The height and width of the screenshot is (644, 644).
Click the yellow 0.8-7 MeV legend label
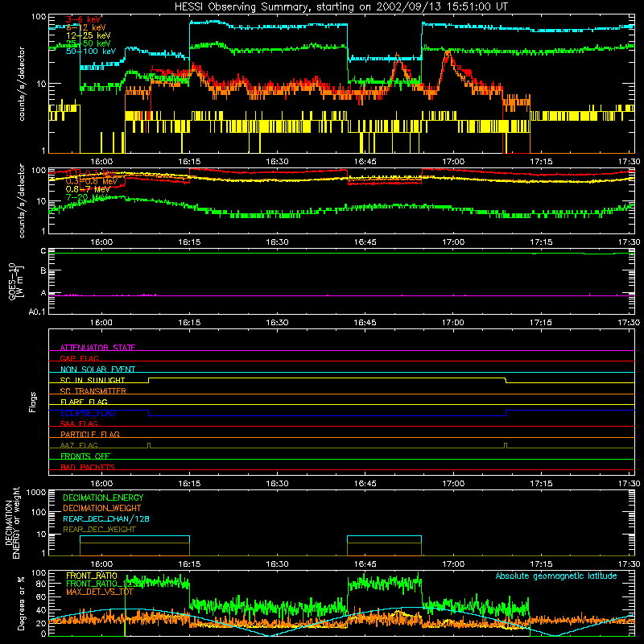88,189
